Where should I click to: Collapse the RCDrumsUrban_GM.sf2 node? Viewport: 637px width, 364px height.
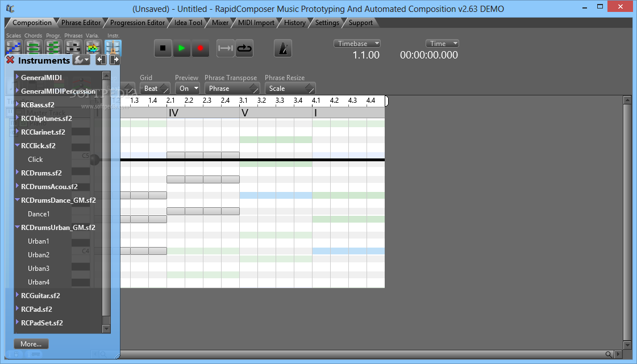coord(17,227)
